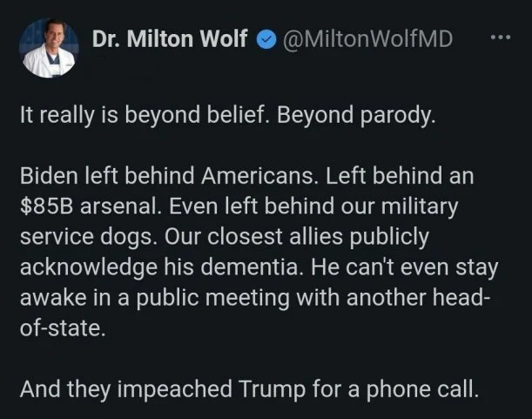
Task: Click the display name Dr. Milton Wolf
Action: (x=170, y=38)
